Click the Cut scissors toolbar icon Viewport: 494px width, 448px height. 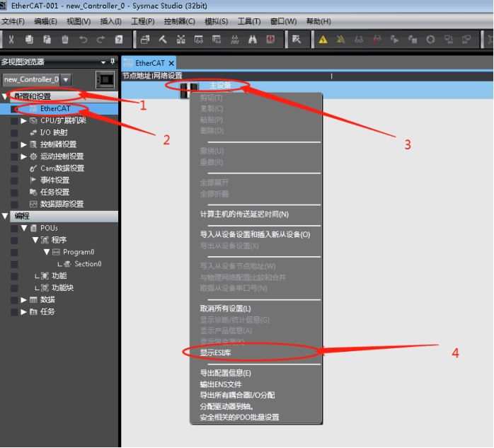[x=11, y=40]
